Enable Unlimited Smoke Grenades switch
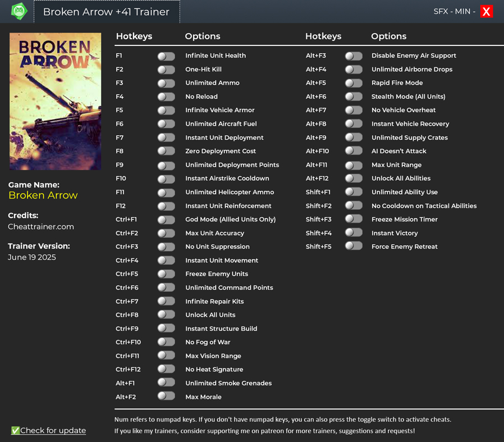Screen dimensions: 504x442 click(166, 382)
